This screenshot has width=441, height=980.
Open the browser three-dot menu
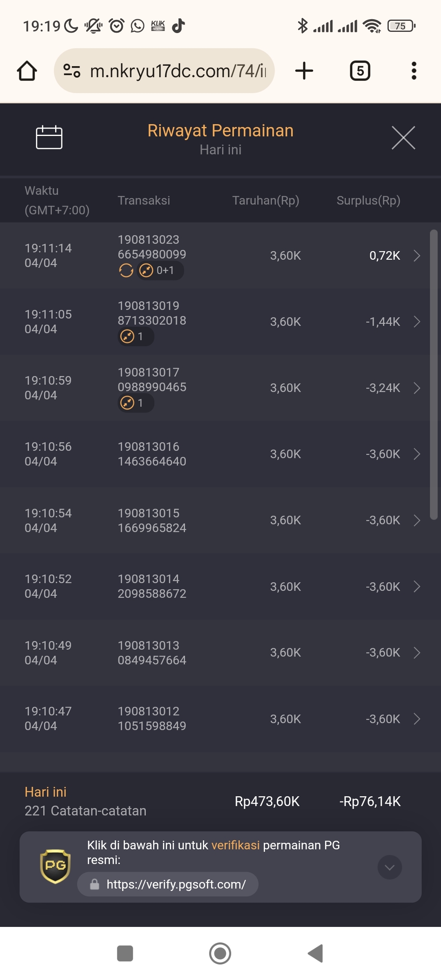[x=414, y=71]
